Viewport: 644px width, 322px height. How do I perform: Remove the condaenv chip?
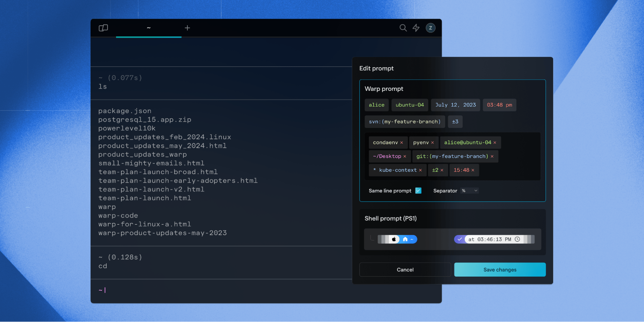point(402,143)
